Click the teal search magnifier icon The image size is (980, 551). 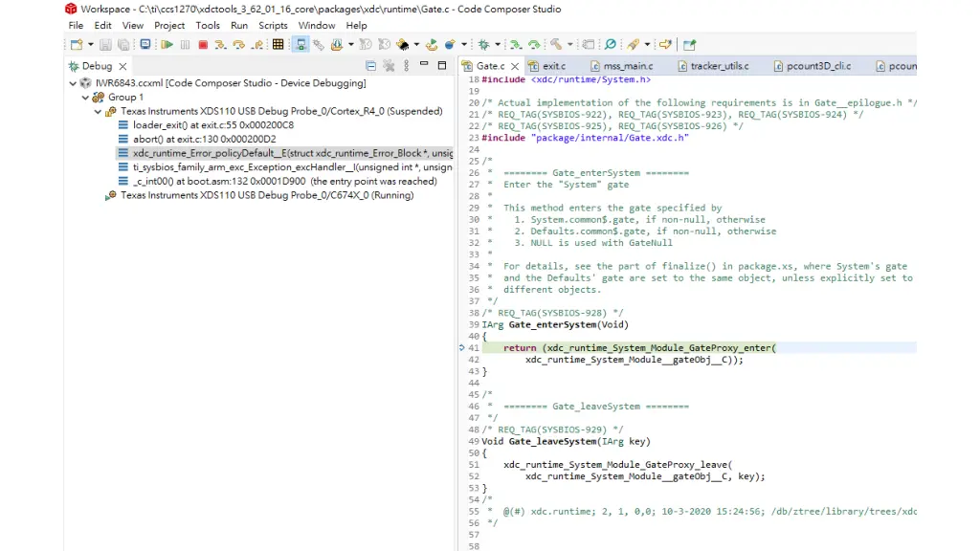tap(610, 44)
